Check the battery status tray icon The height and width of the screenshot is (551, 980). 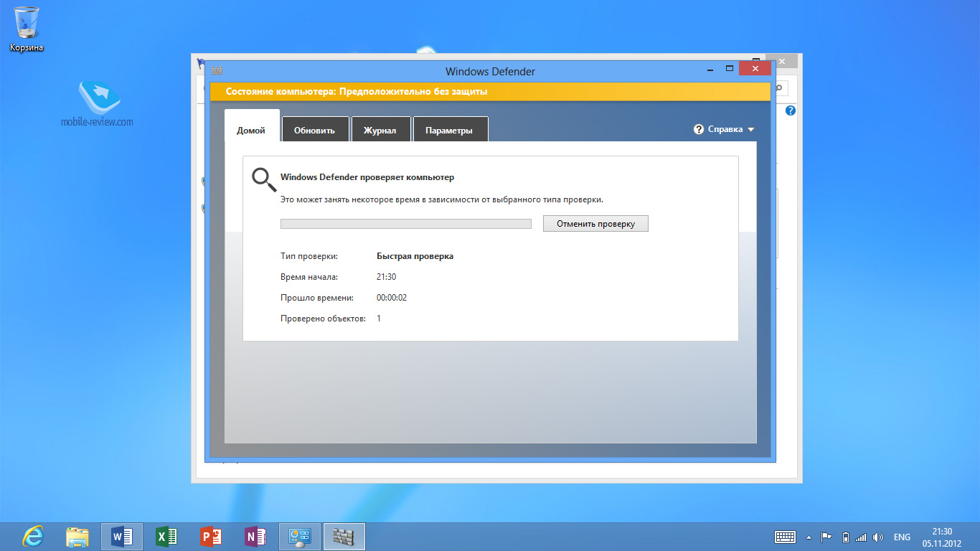845,537
